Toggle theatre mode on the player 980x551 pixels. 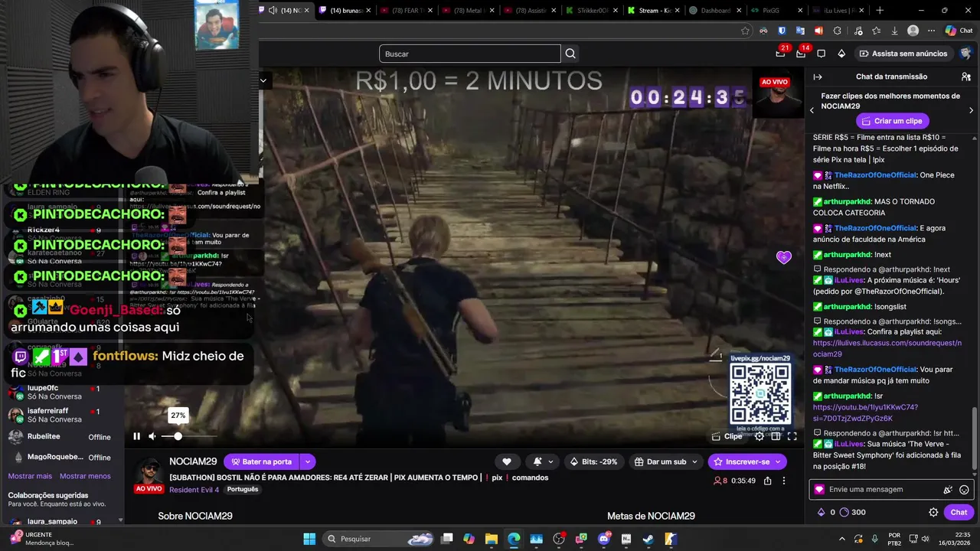[776, 436]
